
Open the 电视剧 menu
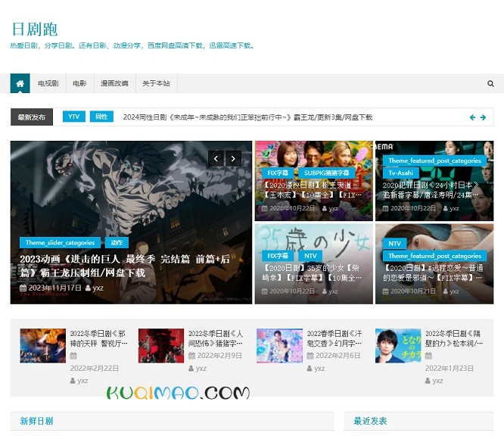pos(48,83)
